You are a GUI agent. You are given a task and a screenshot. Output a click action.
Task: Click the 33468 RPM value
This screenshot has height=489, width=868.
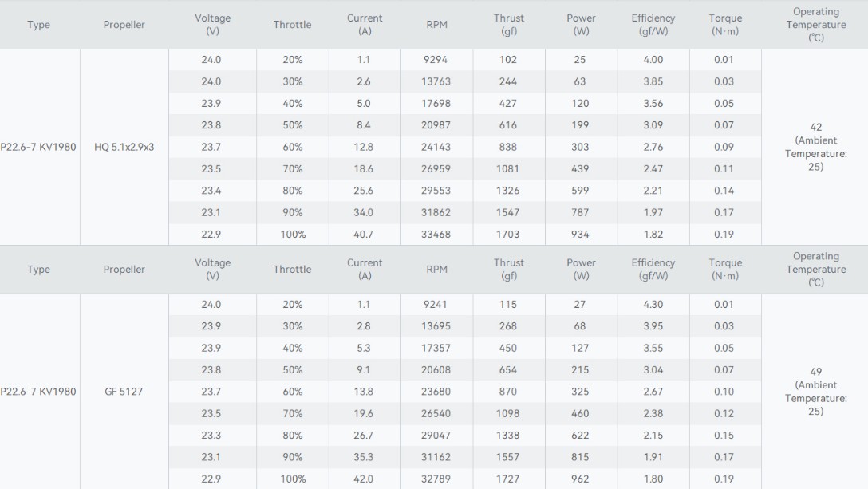[x=436, y=235]
